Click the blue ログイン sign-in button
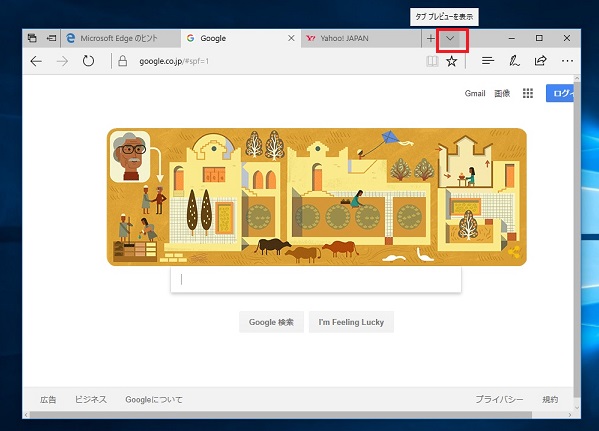 click(x=560, y=93)
